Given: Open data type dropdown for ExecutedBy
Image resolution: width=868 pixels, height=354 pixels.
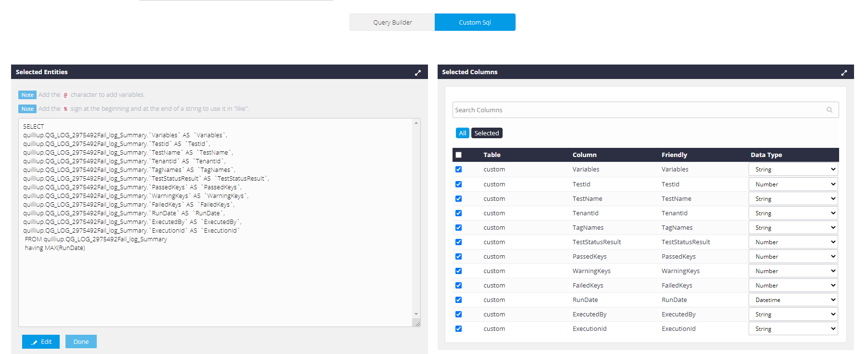Looking at the screenshot, I should tap(793, 314).
